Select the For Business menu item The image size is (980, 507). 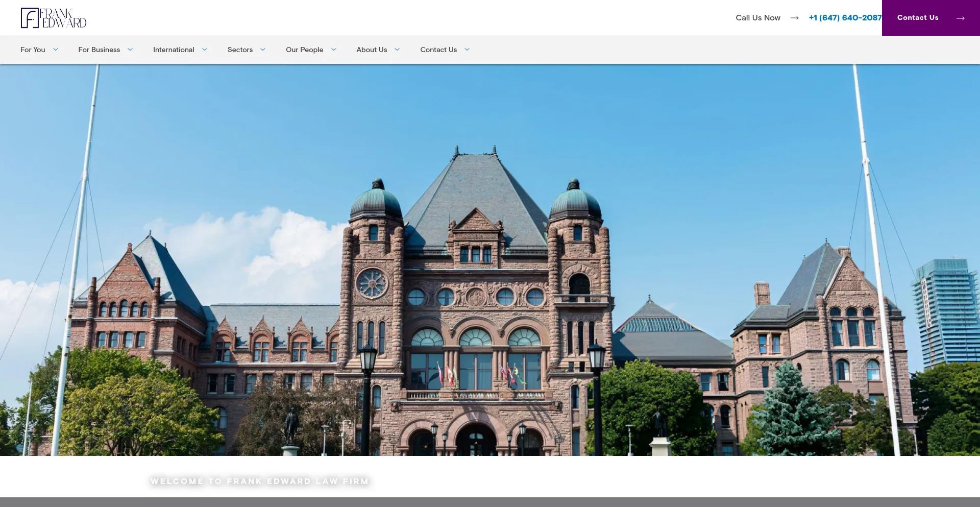tap(99, 50)
